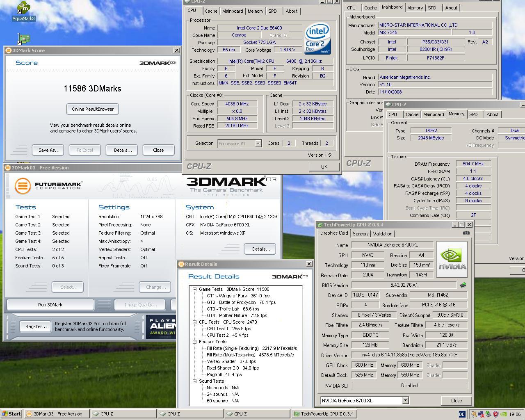Screen dimensions: 525x420
Task: Select the GT4 - Mother Nature result
Action: tap(237, 315)
